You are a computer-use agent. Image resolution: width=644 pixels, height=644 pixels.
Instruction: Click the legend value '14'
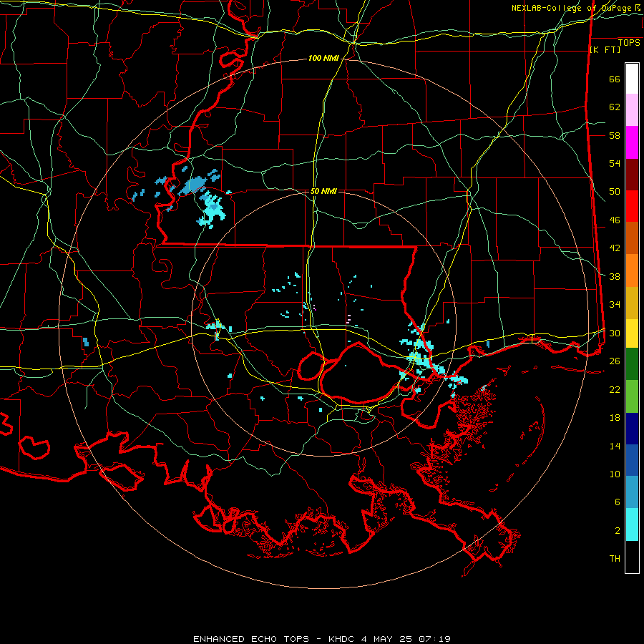(x=615, y=446)
